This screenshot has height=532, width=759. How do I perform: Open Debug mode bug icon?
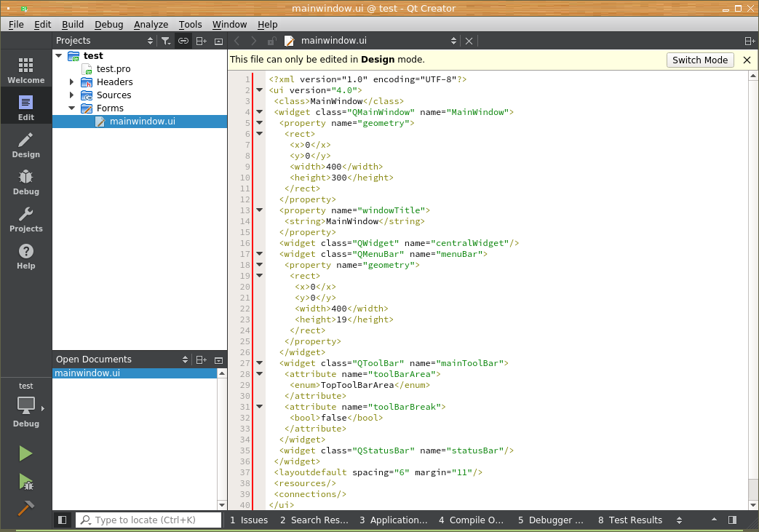pyautogui.click(x=26, y=183)
